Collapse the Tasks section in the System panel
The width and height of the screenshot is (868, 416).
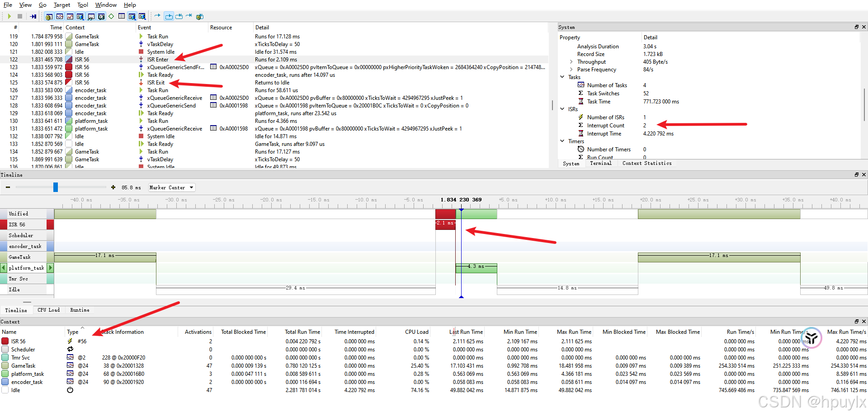click(562, 77)
